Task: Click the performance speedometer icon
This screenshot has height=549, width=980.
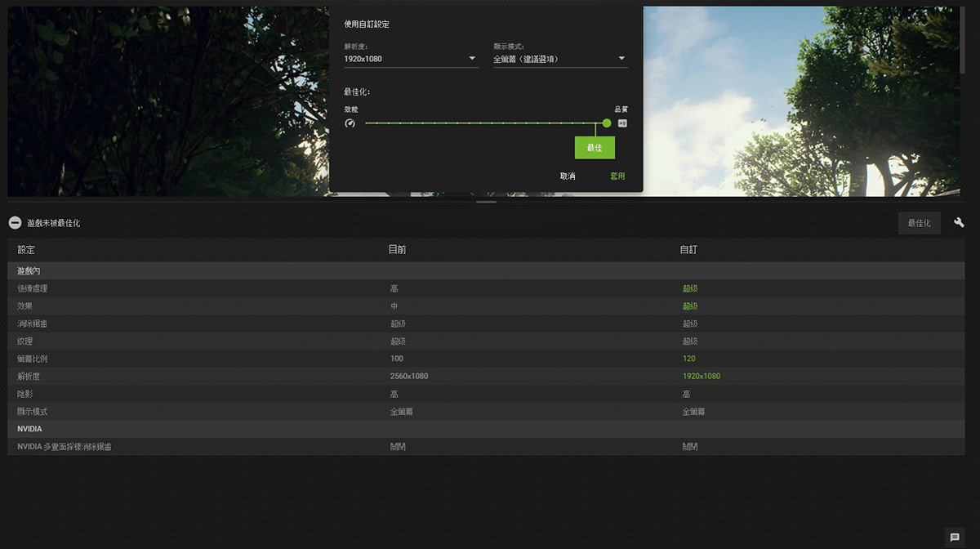Action: (350, 123)
